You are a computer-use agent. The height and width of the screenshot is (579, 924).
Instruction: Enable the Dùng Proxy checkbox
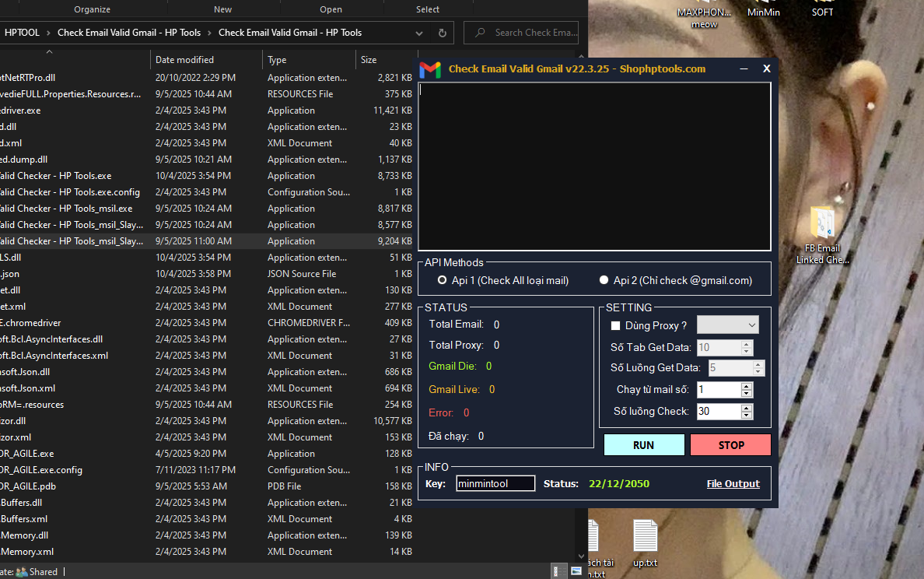point(616,326)
